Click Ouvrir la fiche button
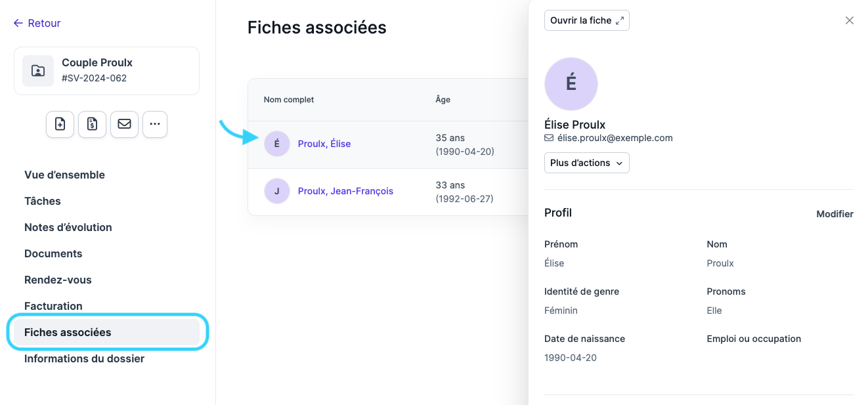The image size is (868, 405). click(587, 20)
